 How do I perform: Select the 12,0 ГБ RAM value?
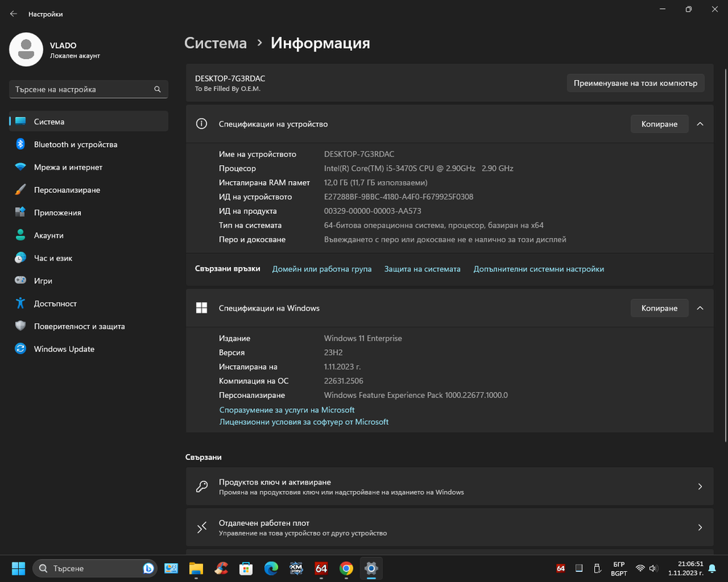[376, 183]
